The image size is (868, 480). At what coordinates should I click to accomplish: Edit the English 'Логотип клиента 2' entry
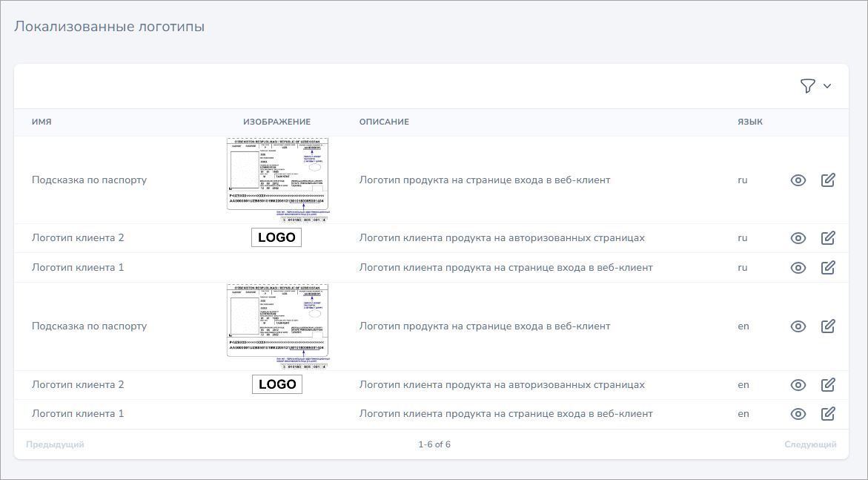point(828,385)
